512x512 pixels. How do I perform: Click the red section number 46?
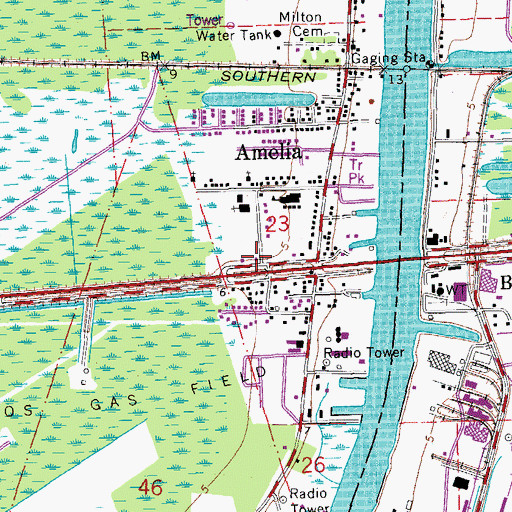[x=151, y=488]
